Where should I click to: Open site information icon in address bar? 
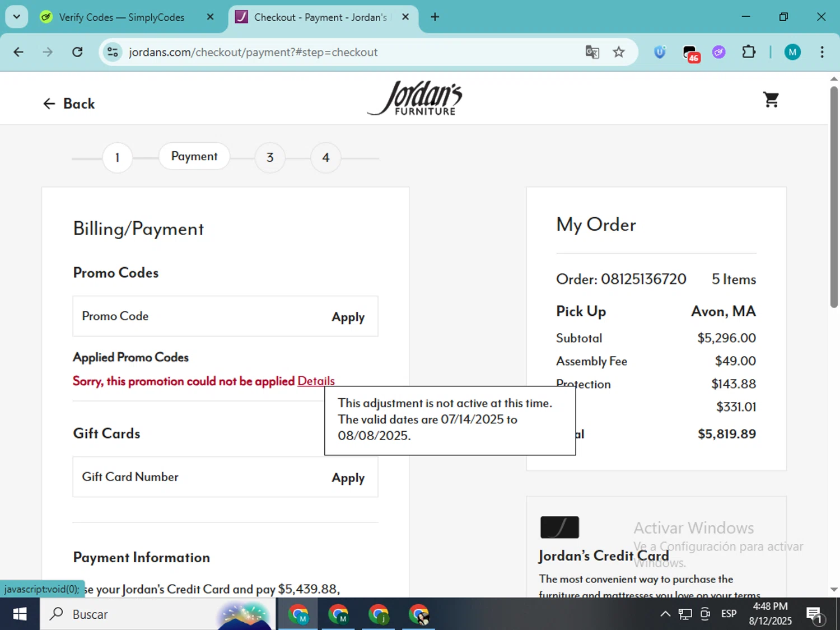[113, 52]
